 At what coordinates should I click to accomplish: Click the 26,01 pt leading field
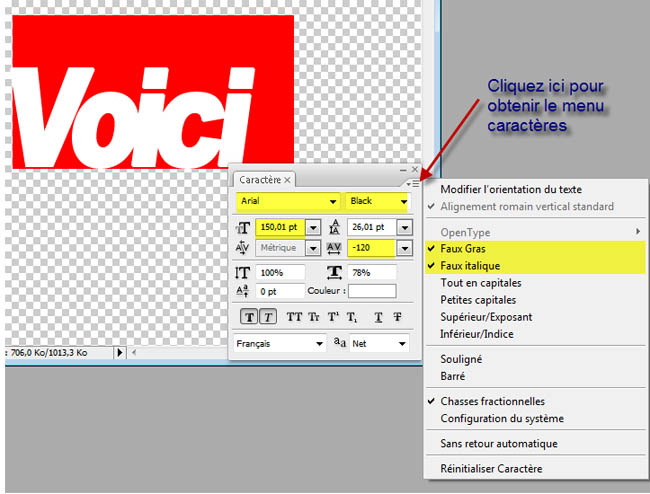click(371, 227)
